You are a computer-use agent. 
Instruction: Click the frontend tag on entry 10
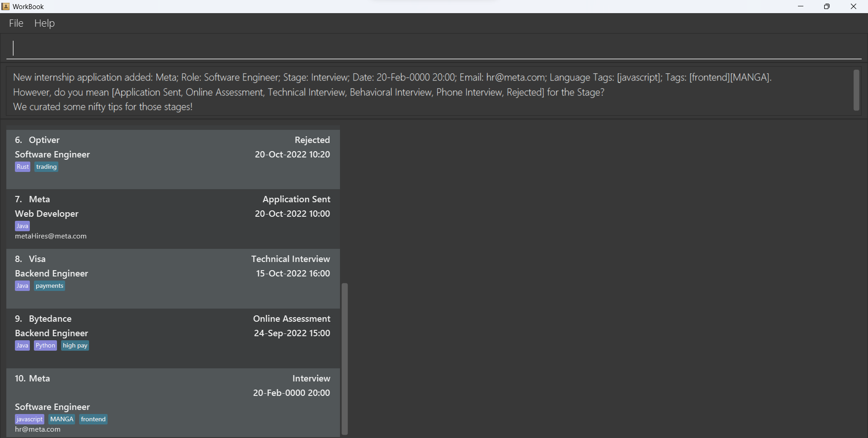(x=93, y=419)
